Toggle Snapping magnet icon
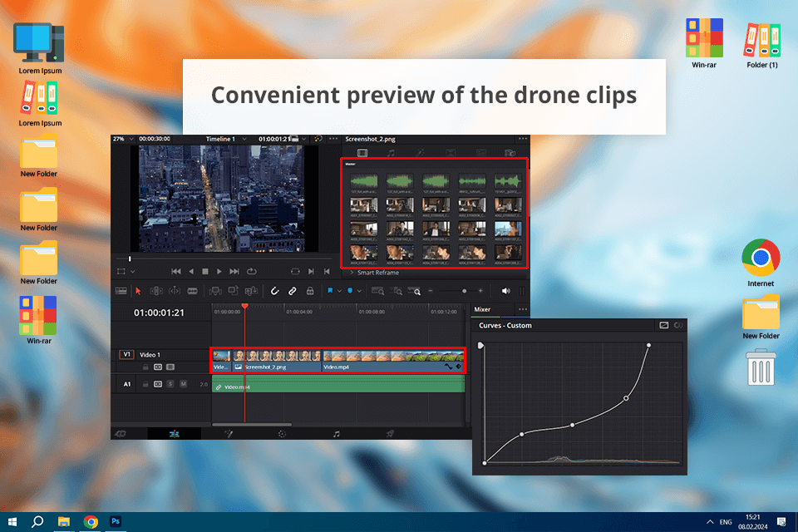The width and height of the screenshot is (798, 532). (274, 291)
